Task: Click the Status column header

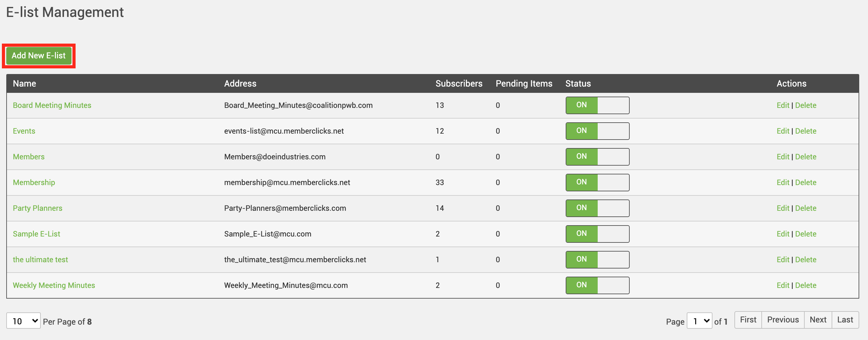Action: click(x=578, y=83)
